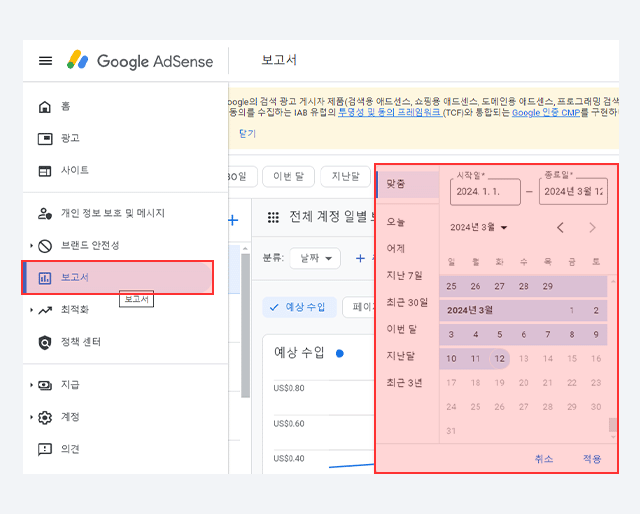Click the 사이트 sites icon
Image resolution: width=640 pixels, height=514 pixels.
click(x=45, y=171)
